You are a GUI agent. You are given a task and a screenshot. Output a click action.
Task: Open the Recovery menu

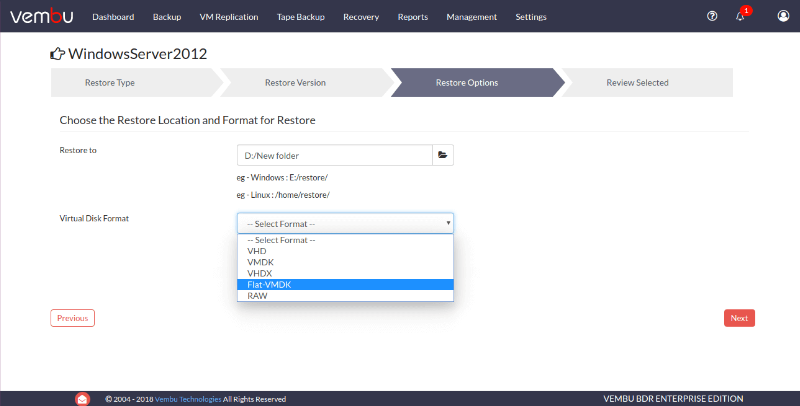tap(361, 17)
